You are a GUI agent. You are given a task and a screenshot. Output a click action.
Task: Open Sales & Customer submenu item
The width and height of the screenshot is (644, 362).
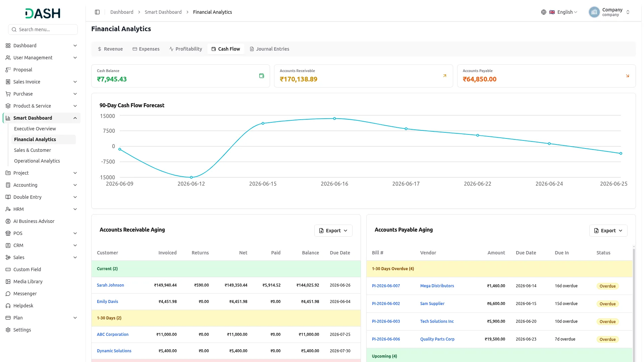pos(33,150)
